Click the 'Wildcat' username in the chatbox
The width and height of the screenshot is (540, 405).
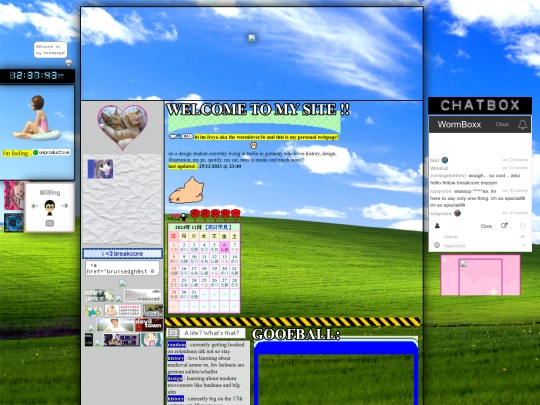click(439, 168)
